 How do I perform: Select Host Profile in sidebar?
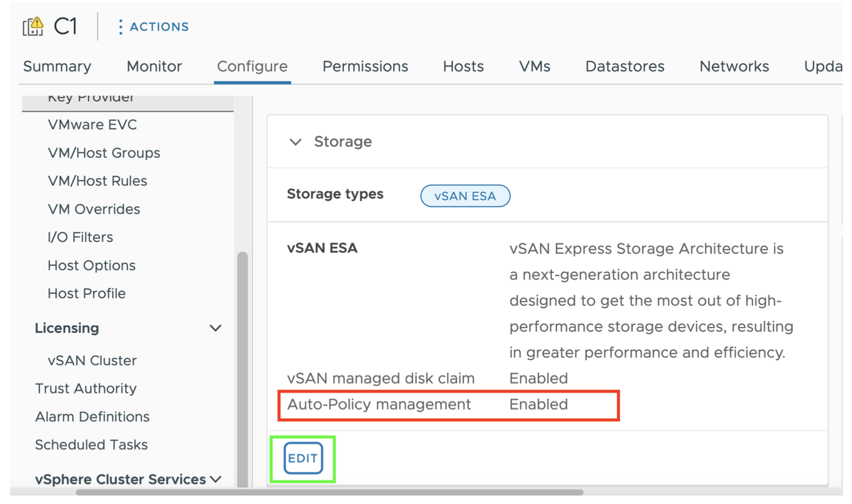[86, 293]
